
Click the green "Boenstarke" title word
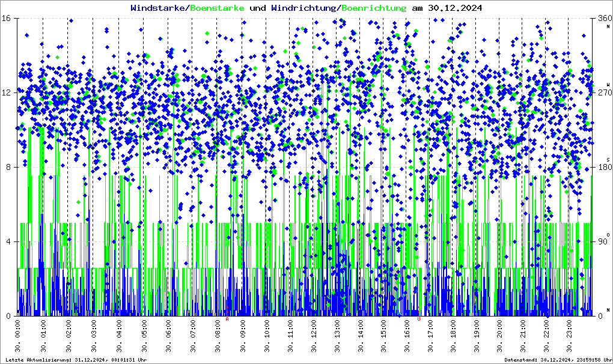coord(217,8)
